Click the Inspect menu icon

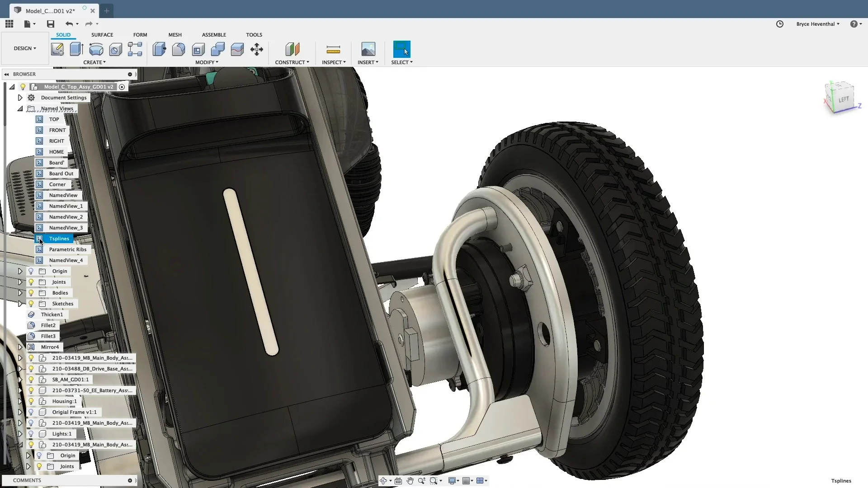(333, 49)
